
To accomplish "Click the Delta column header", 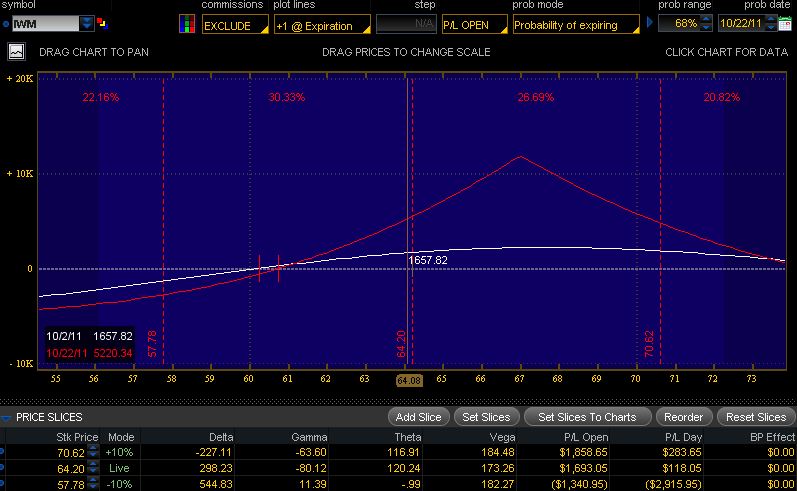I will (221, 437).
